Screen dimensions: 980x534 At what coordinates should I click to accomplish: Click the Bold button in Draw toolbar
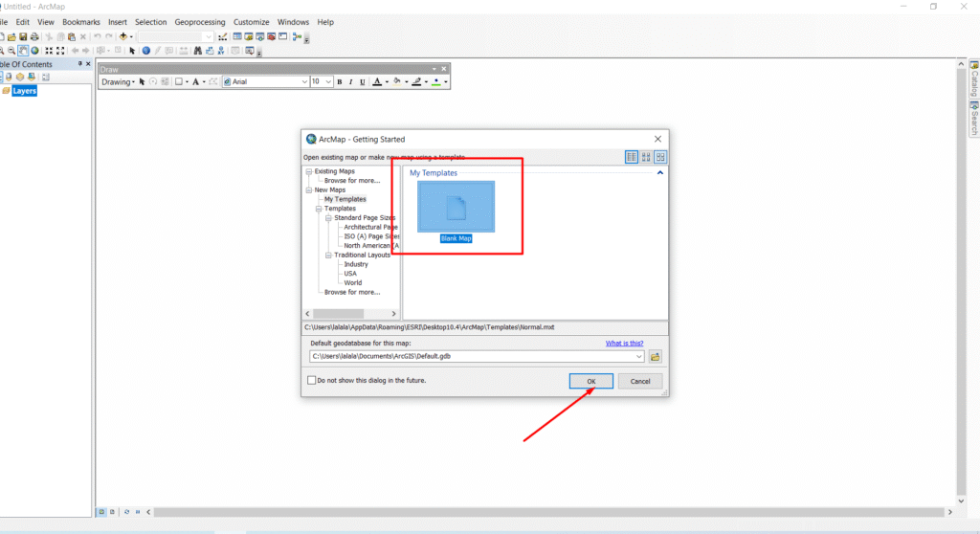tap(340, 82)
